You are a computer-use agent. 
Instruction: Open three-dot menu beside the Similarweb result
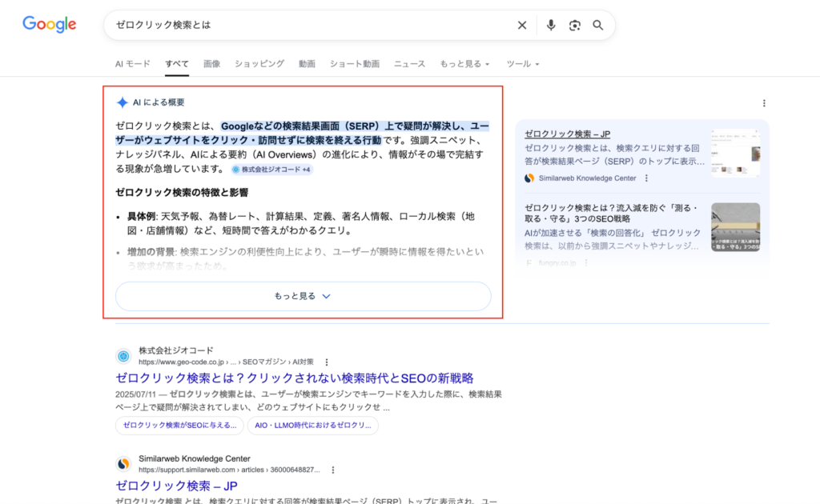tap(333, 470)
